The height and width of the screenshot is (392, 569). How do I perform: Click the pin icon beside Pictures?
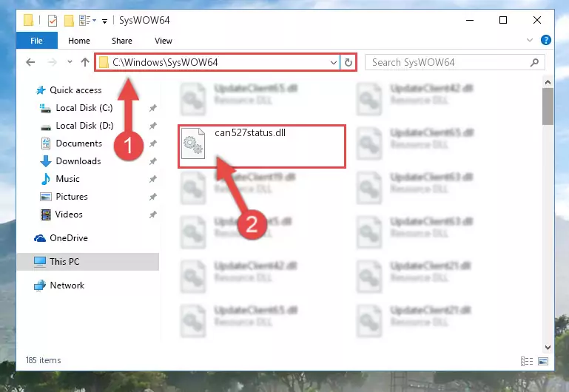[x=152, y=197]
